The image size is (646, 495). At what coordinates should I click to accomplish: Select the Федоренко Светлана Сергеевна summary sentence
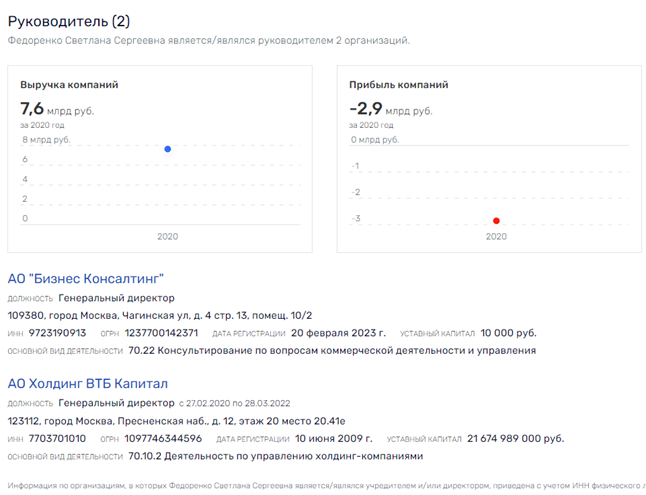coord(209,41)
